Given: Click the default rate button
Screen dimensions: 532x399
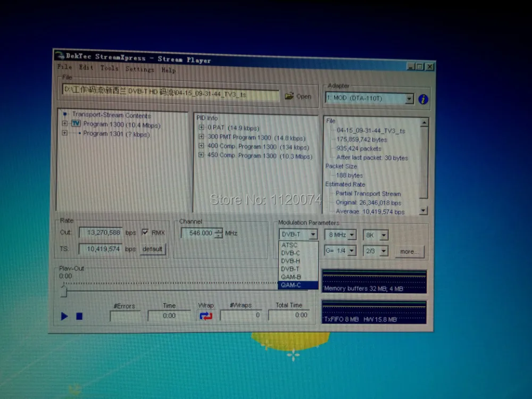Looking at the screenshot, I should coord(152,249).
